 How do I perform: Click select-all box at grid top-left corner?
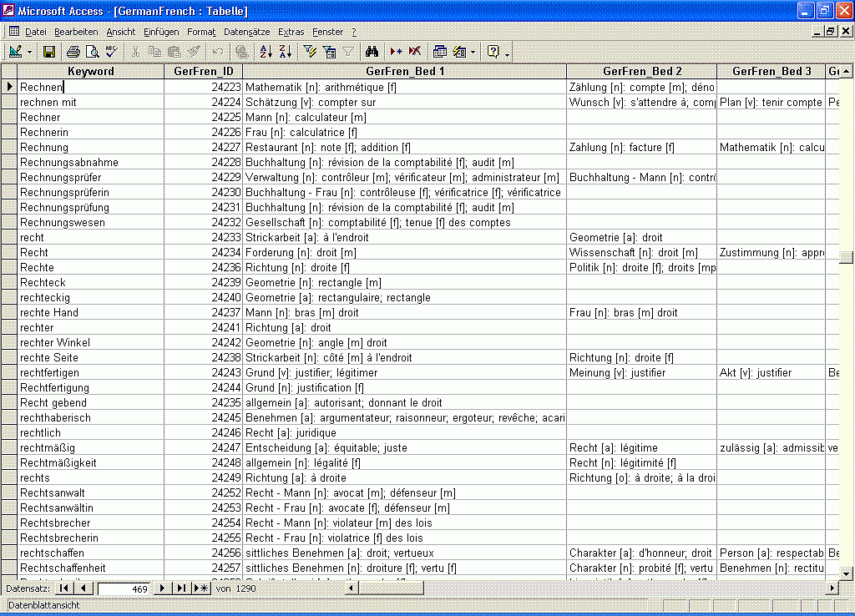tap(8, 71)
